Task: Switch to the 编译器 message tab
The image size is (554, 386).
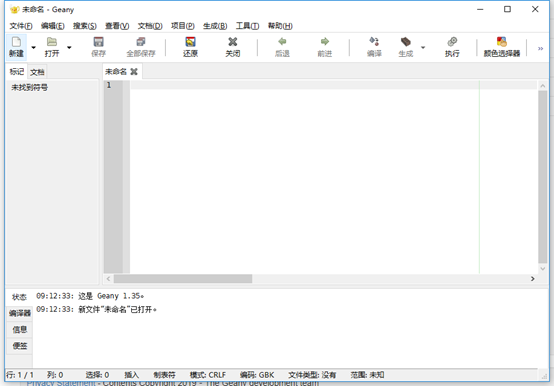Action: (x=20, y=313)
